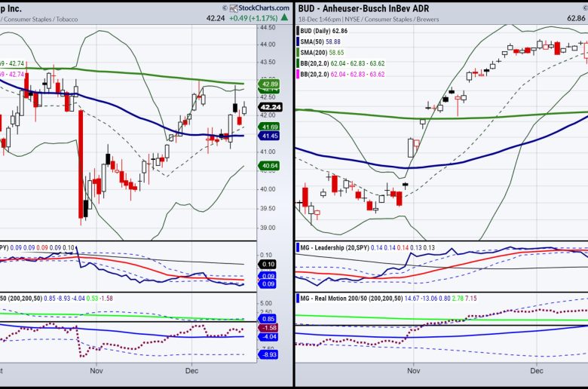Click the blue SMA(50) legend swatch
Image resolution: width=588 pixels, height=389 pixels.
pos(298,41)
